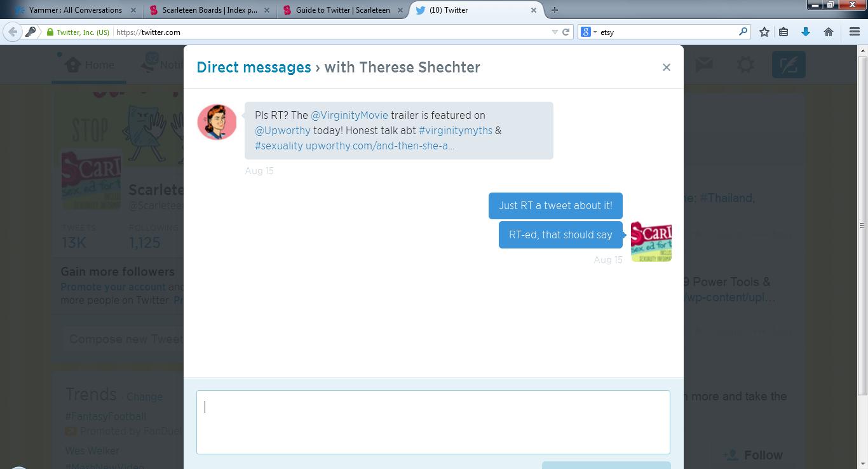Viewport: 868px width, 469px height.
Task: Open the Google search engine dropdown
Action: click(x=588, y=32)
